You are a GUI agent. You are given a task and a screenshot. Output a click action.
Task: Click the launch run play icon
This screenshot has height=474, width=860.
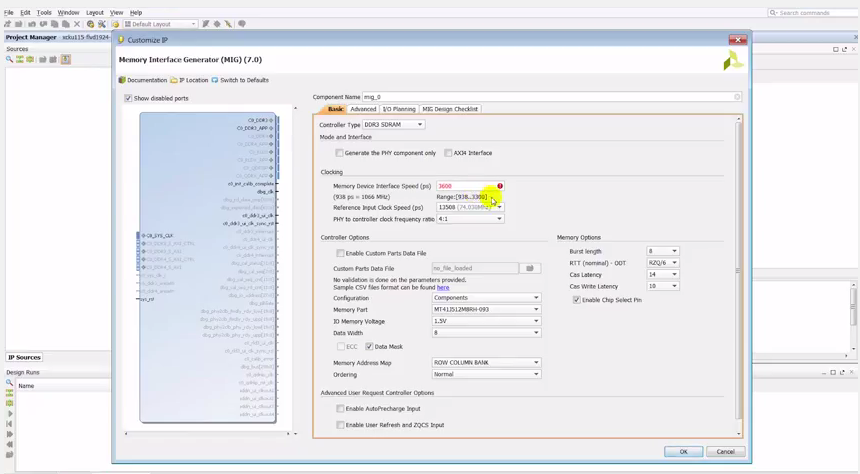(9, 414)
